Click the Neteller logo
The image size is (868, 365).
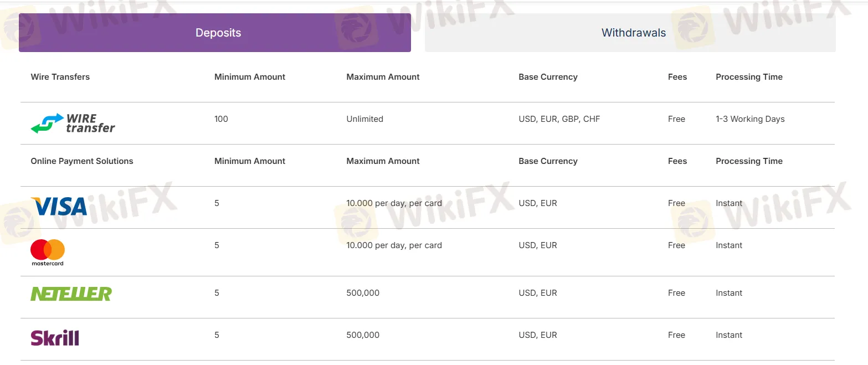71,294
